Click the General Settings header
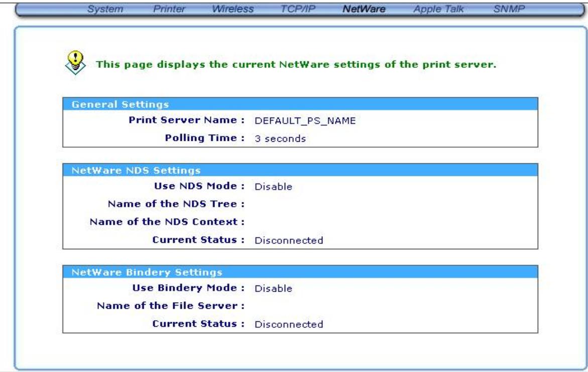Screen dimensions: 588x372 [x=300, y=104]
